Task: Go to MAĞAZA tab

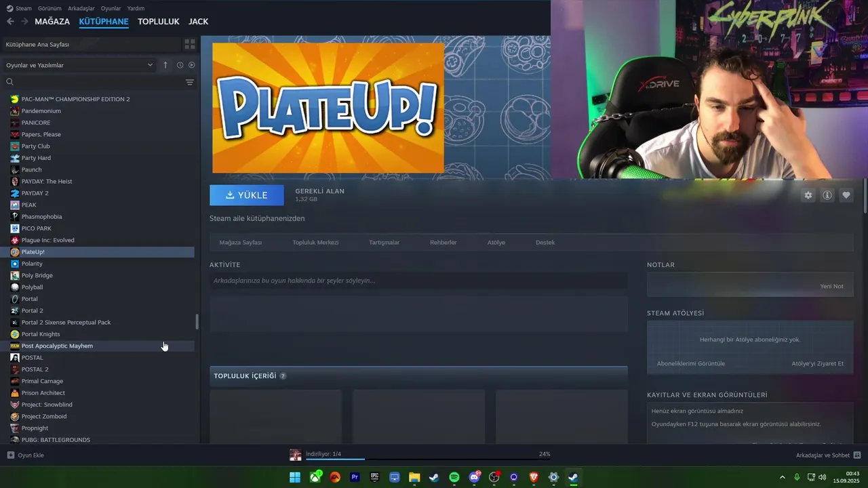Action: click(52, 22)
